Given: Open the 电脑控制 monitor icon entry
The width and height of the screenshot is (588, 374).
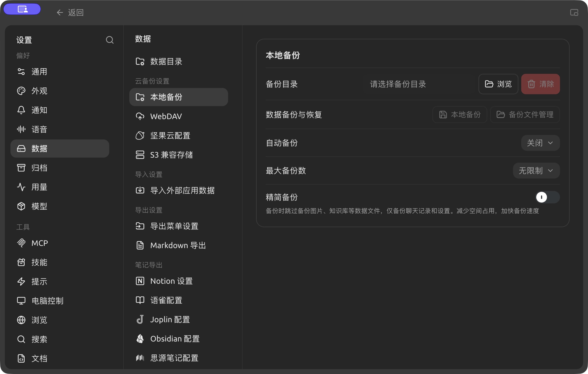Looking at the screenshot, I should [21, 301].
